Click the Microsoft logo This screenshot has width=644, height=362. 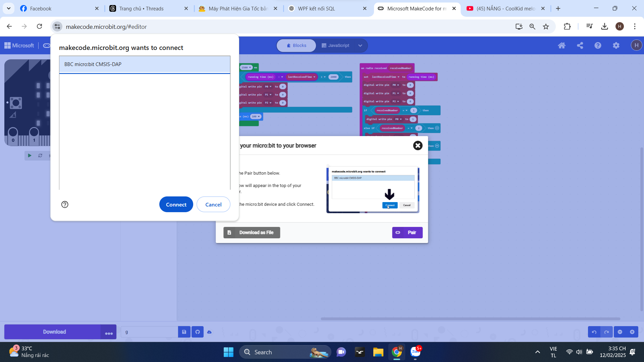[19, 46]
